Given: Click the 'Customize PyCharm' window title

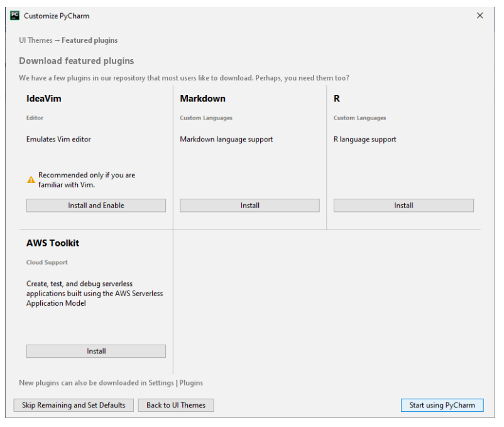Looking at the screenshot, I should [57, 16].
